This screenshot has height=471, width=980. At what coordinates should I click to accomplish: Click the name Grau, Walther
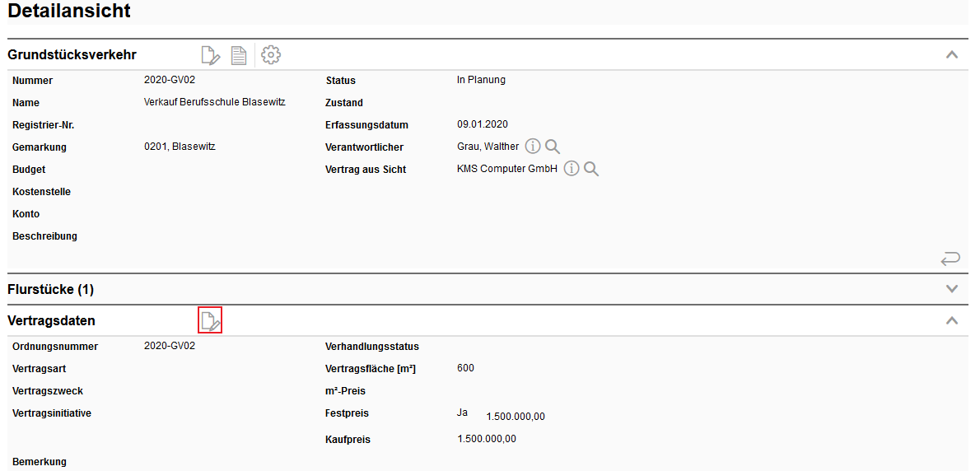pyautogui.click(x=488, y=147)
